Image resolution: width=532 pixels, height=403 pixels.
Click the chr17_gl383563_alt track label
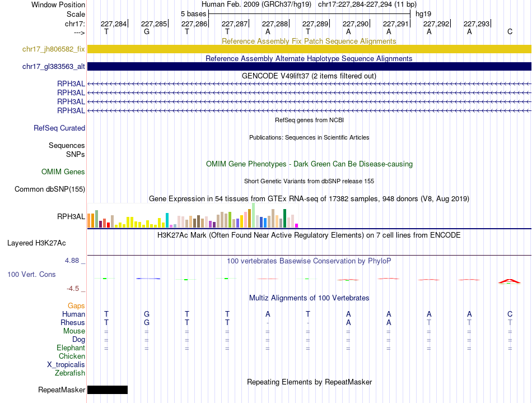point(53,67)
